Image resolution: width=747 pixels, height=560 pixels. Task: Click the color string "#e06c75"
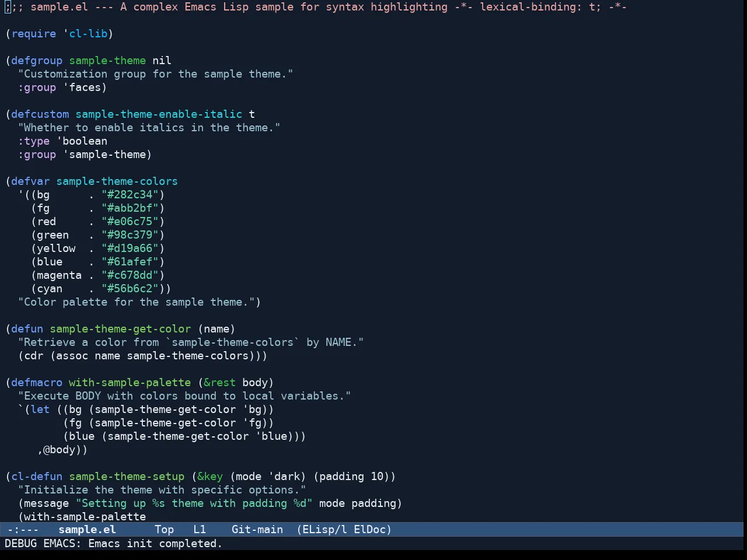[x=130, y=222]
